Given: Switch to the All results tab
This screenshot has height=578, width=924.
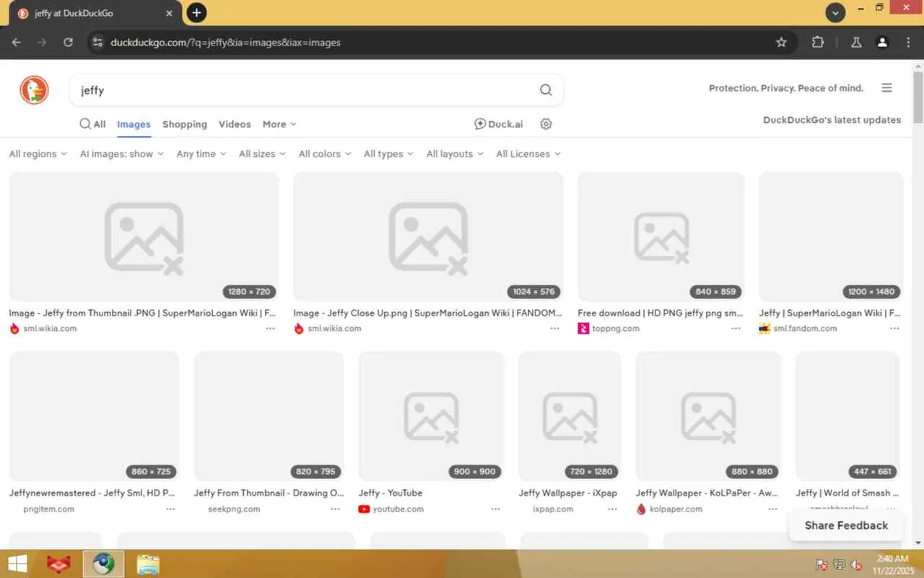Looking at the screenshot, I should pos(92,124).
